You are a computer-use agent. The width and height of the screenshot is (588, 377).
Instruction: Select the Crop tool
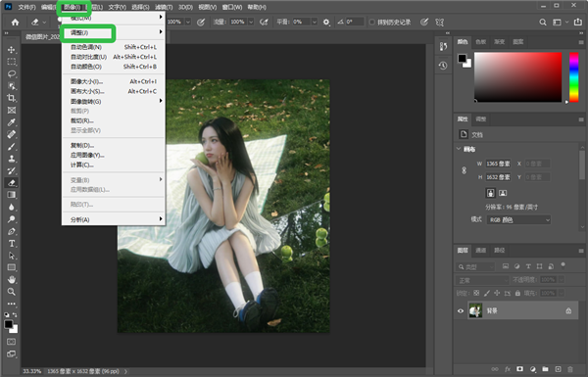[11, 98]
